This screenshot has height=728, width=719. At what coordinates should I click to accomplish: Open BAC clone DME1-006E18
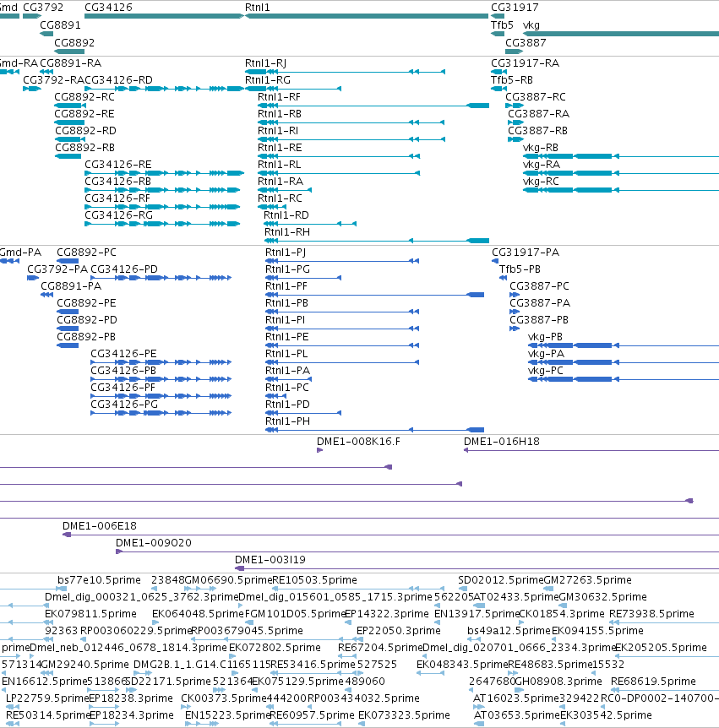[x=100, y=526]
